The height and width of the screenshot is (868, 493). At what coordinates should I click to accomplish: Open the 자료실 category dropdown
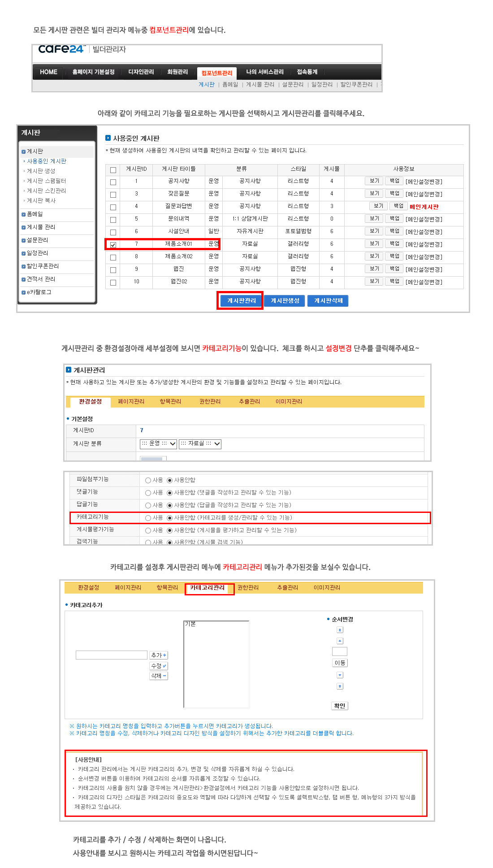pyautogui.click(x=200, y=444)
